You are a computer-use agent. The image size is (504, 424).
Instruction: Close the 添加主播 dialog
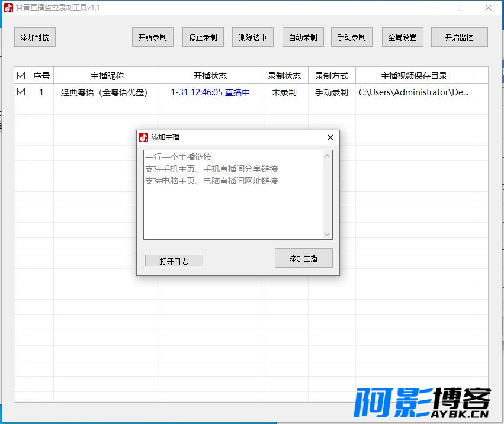tap(330, 137)
